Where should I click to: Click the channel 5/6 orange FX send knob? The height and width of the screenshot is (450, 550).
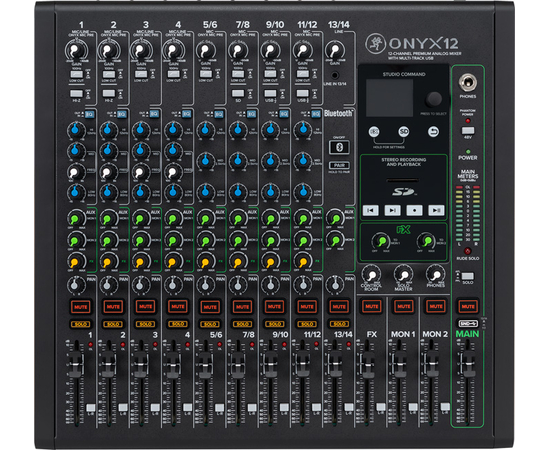[205, 262]
